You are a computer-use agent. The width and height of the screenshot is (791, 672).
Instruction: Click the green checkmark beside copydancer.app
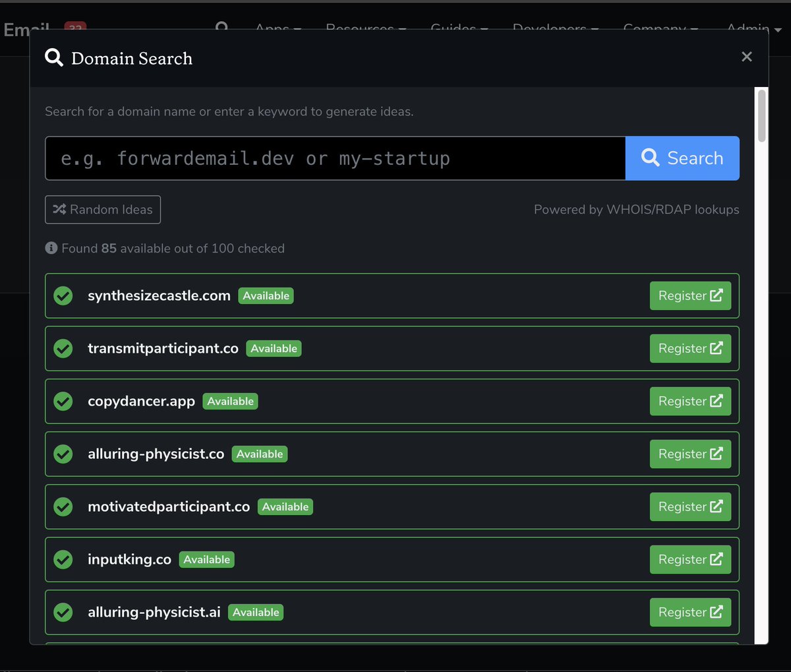[63, 401]
